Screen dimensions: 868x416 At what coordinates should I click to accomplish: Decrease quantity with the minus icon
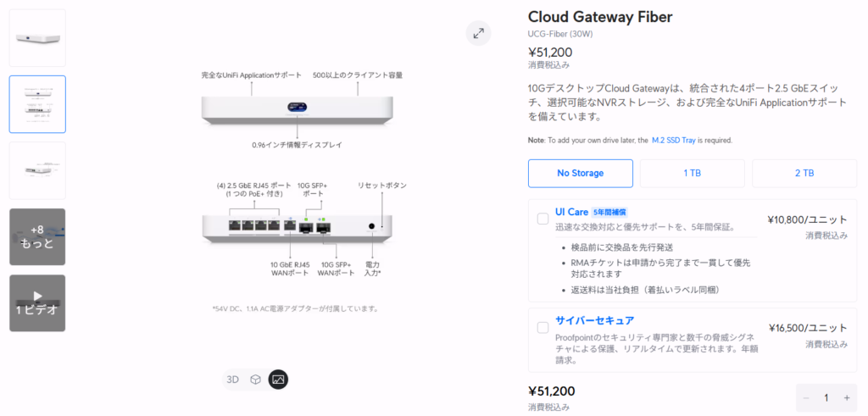point(806,397)
